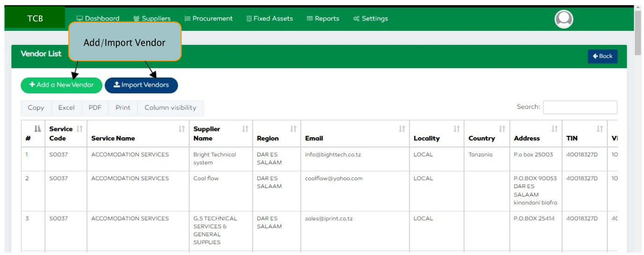Image resolution: width=644 pixels, height=255 pixels.
Task: Open the Reports menu
Action: (323, 19)
